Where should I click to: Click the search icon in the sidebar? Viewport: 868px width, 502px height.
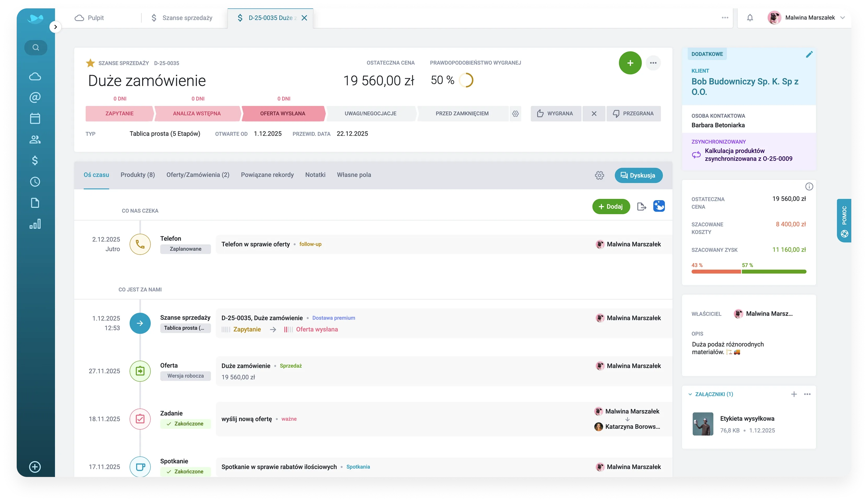35,47
